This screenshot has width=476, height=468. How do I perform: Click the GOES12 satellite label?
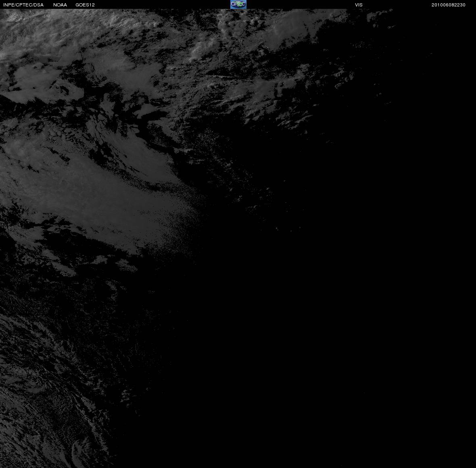pyautogui.click(x=85, y=5)
